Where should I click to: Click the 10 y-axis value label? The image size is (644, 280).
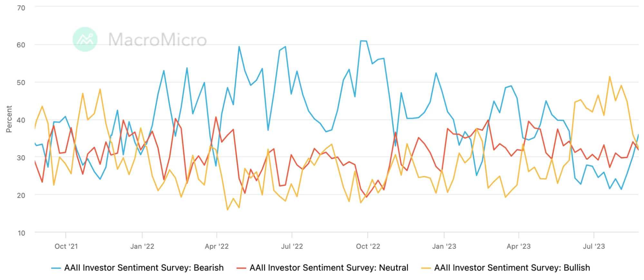pos(21,233)
